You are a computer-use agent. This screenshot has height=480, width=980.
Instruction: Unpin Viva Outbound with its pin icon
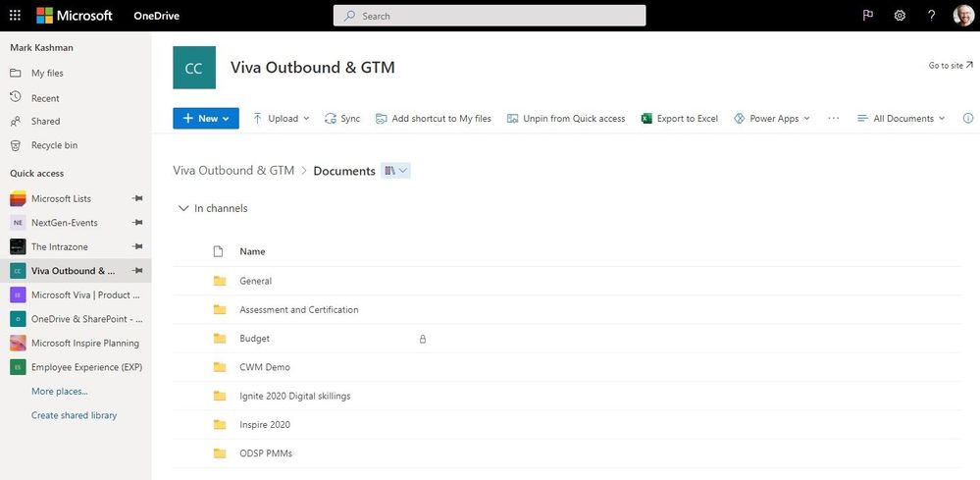137,271
